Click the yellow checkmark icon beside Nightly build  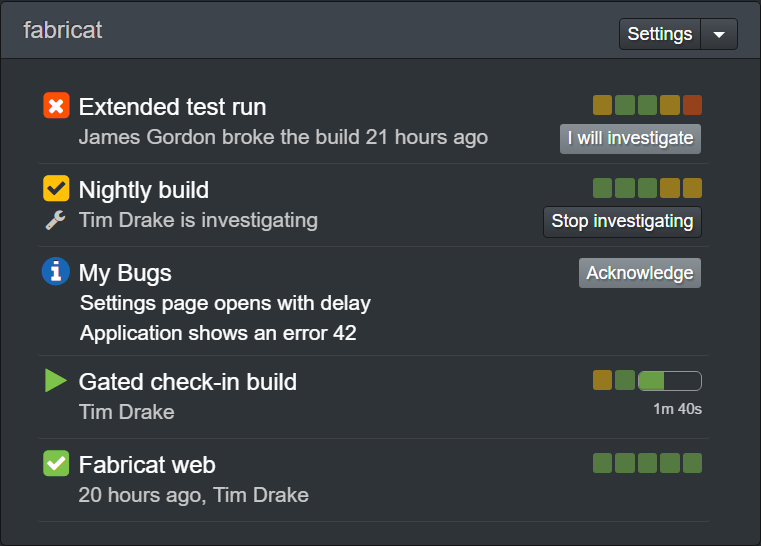coord(56,188)
